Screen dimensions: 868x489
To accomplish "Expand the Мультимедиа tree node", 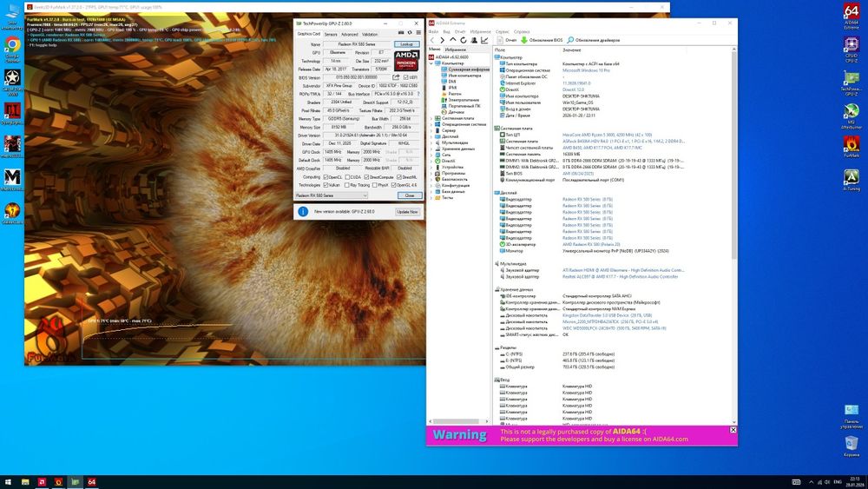I will (x=431, y=142).
